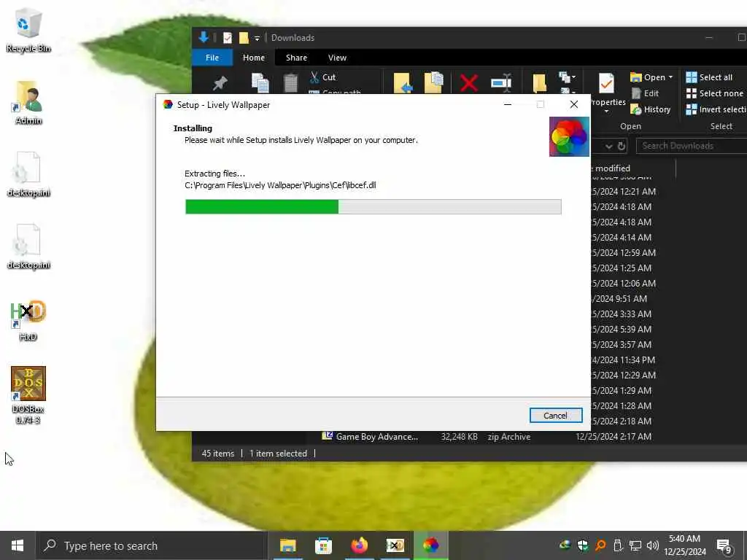This screenshot has width=747, height=560.
Task: Switch to the Home ribbon tab
Action: click(x=253, y=58)
